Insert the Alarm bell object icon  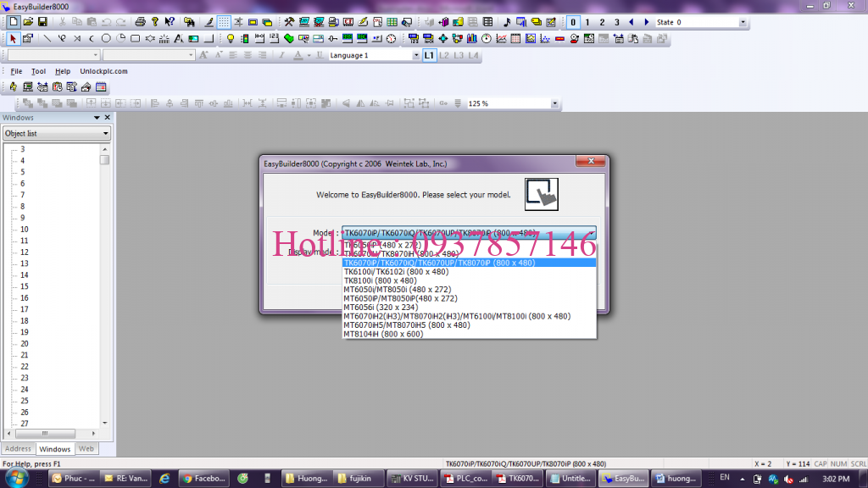click(x=574, y=39)
